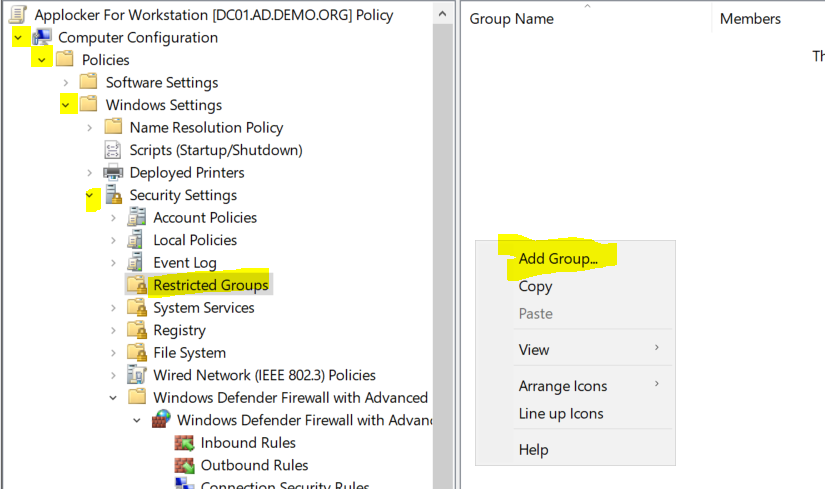
Task: Click the Applocker policy scroll icon
Action: pyautogui.click(x=18, y=14)
